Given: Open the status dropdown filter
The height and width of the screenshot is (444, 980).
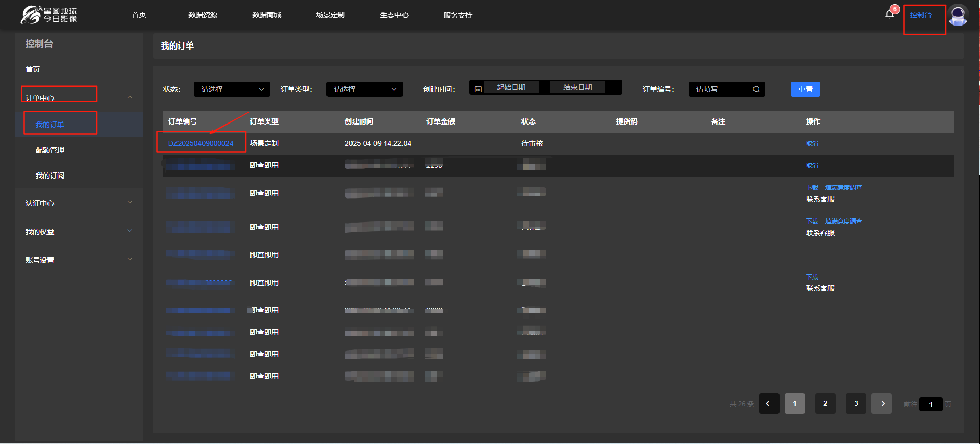Looking at the screenshot, I should click(x=232, y=89).
